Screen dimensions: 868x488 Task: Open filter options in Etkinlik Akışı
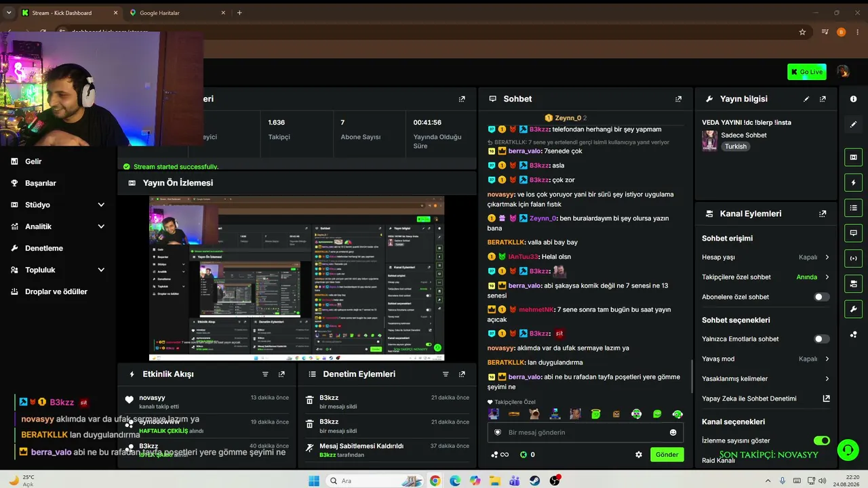[x=265, y=374]
